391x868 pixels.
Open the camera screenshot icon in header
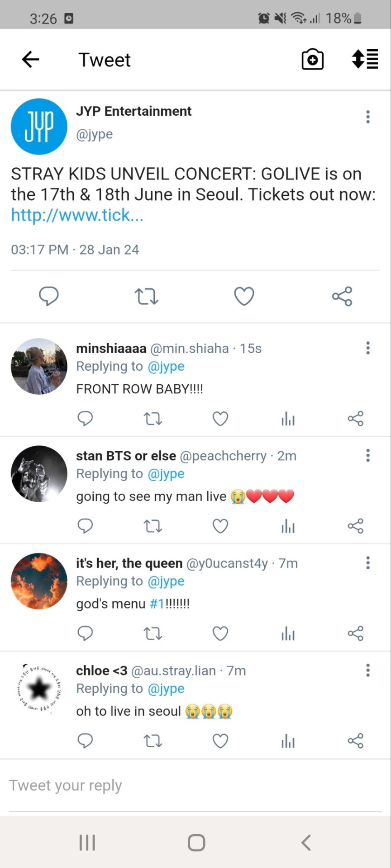click(x=312, y=60)
